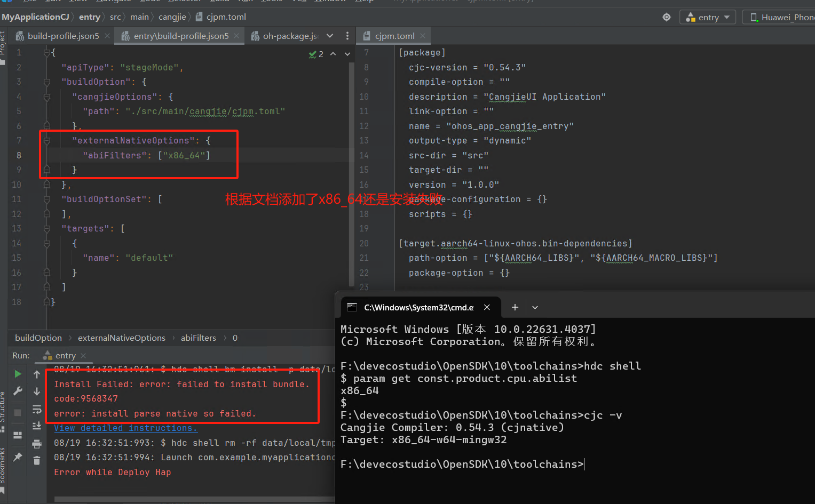The width and height of the screenshot is (815, 504).
Task: Open the Huawei_Phone device selector
Action: 780,17
